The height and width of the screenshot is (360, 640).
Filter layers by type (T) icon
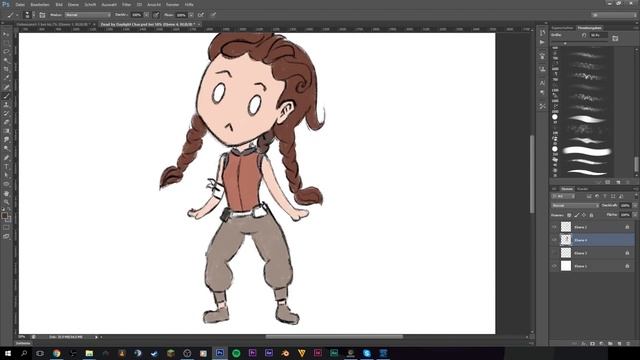coord(605,196)
